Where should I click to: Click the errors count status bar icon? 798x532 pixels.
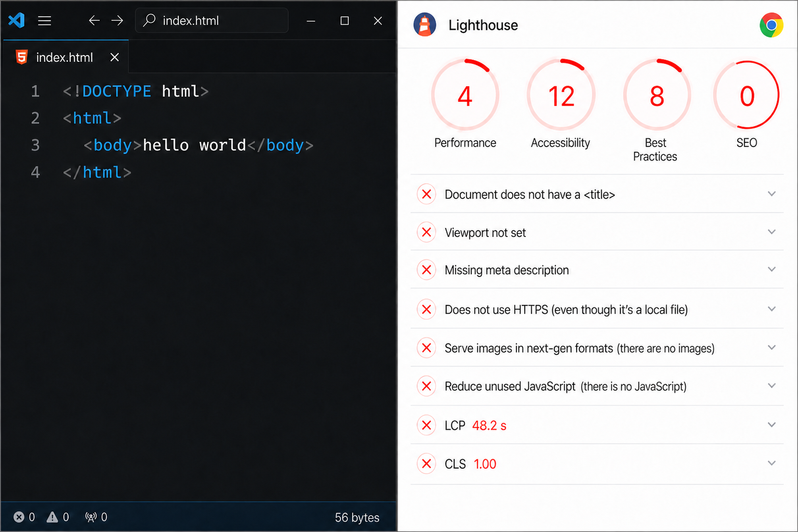19,517
